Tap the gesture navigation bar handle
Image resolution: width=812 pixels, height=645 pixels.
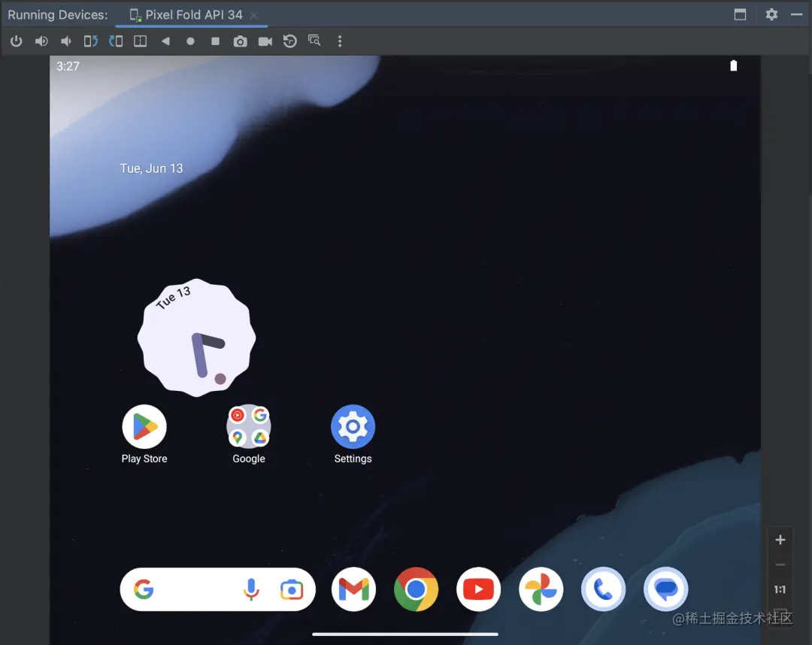click(405, 634)
